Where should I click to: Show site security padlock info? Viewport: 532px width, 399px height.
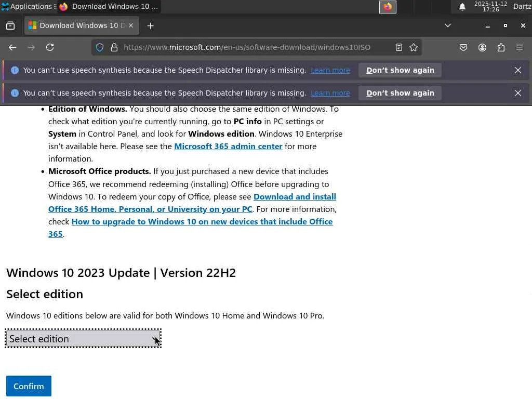(114, 47)
